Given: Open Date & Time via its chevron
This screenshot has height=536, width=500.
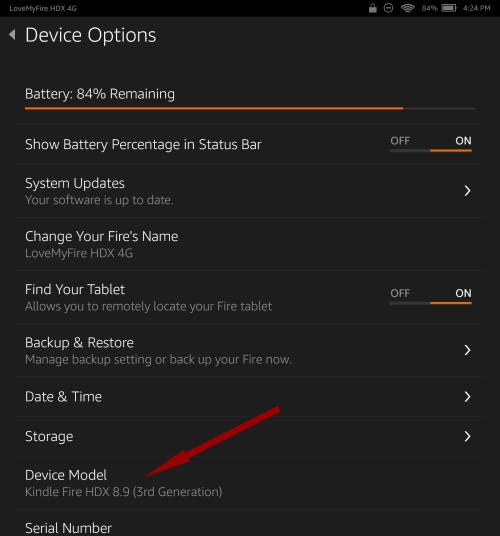Looking at the screenshot, I should pyautogui.click(x=467, y=397).
